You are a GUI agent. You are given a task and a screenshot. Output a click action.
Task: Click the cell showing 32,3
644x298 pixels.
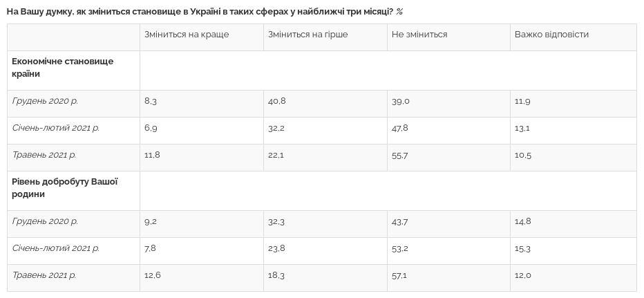[x=276, y=221]
